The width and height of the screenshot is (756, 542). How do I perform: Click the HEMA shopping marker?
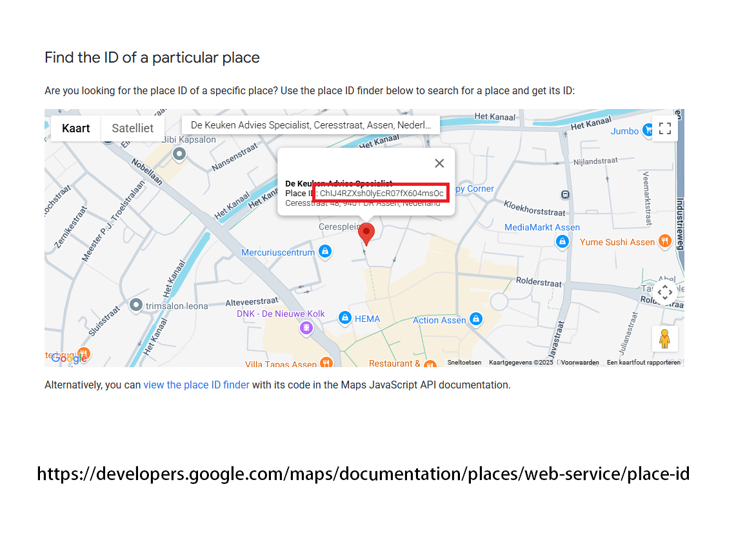click(344, 317)
